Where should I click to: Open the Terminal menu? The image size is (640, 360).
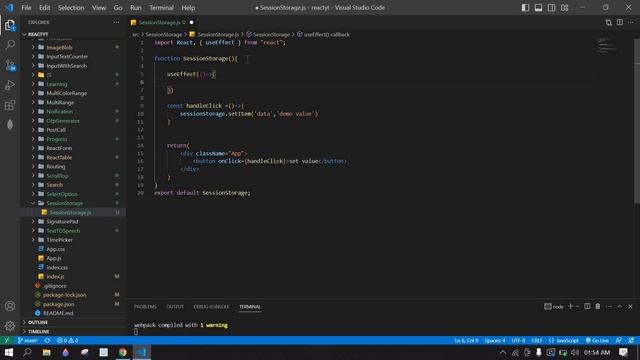pyautogui.click(x=161, y=8)
